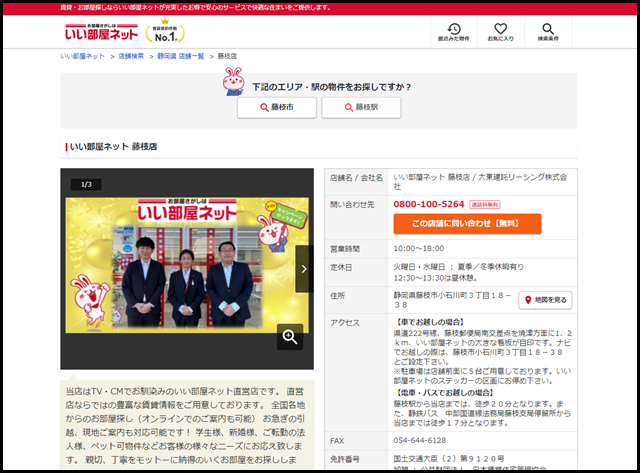Open map via 地図を見る button

545,300
